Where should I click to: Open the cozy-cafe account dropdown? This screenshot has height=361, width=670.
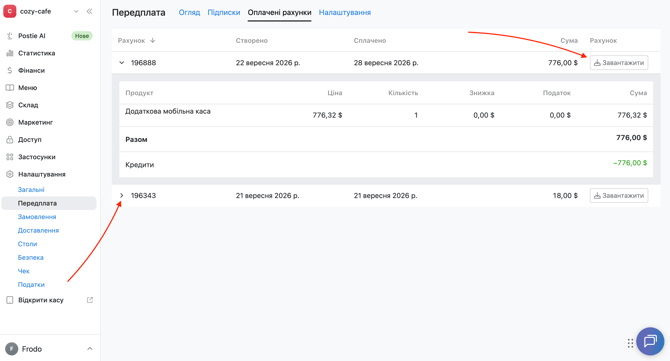coord(76,12)
